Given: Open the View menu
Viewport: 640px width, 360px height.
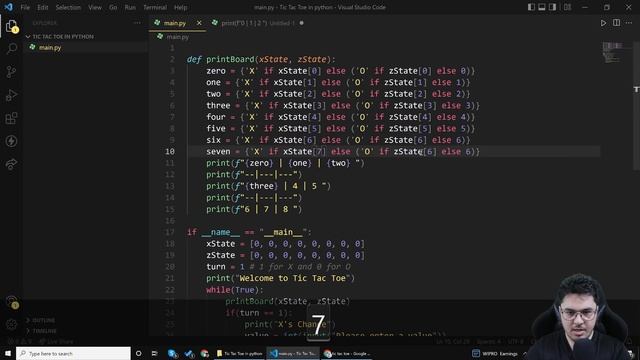Looking at the screenshot, I should click(95, 7).
